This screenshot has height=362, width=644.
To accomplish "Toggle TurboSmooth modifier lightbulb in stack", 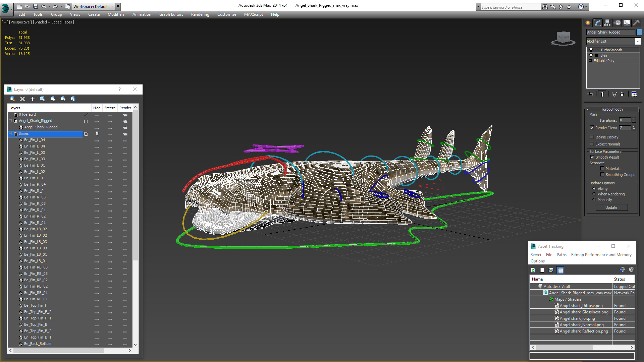I will coord(591,50).
